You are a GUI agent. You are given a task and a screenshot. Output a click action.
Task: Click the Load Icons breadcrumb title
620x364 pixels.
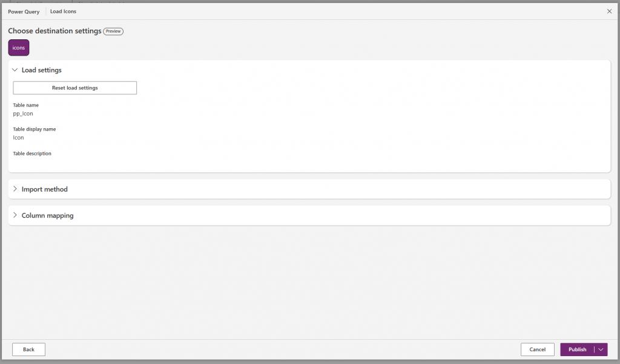point(63,11)
